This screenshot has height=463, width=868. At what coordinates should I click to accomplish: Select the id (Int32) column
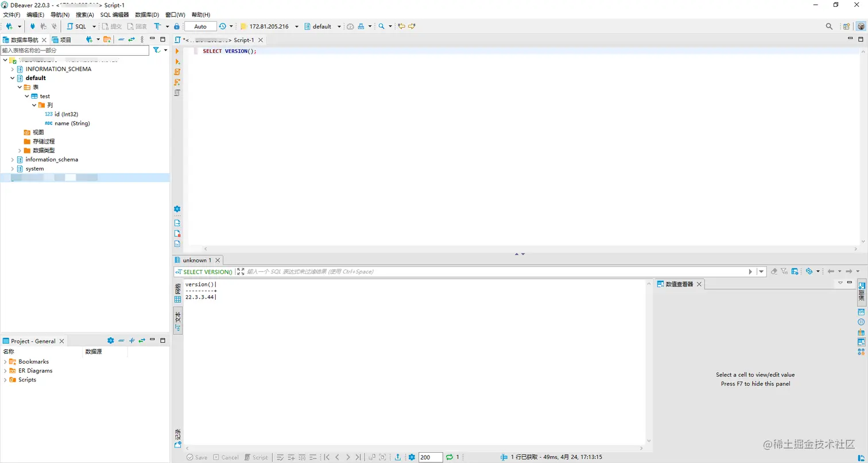click(x=61, y=114)
